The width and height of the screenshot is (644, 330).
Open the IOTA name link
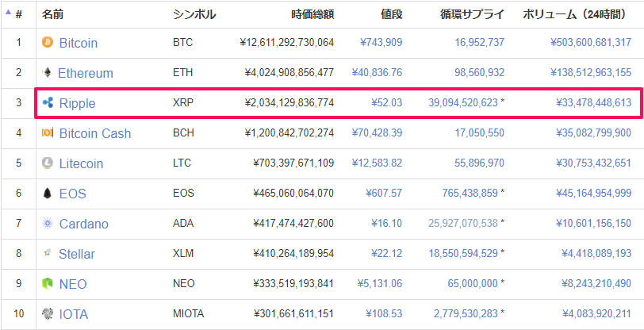point(74,314)
